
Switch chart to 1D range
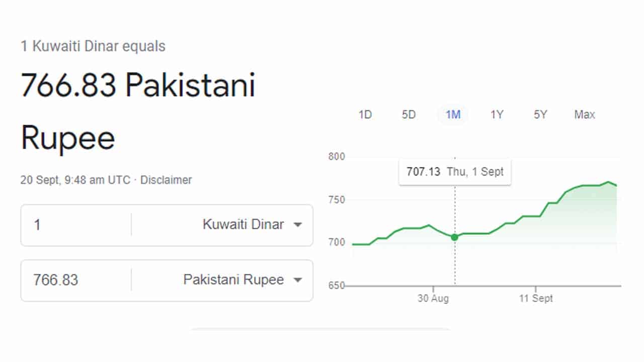(x=365, y=115)
